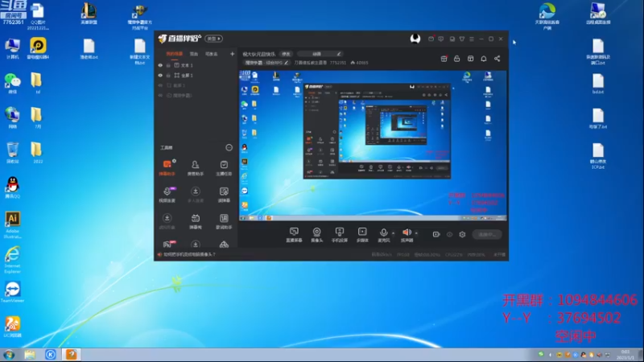
Task: Open the 视频连麦 microphone tool
Action: pyautogui.click(x=167, y=194)
